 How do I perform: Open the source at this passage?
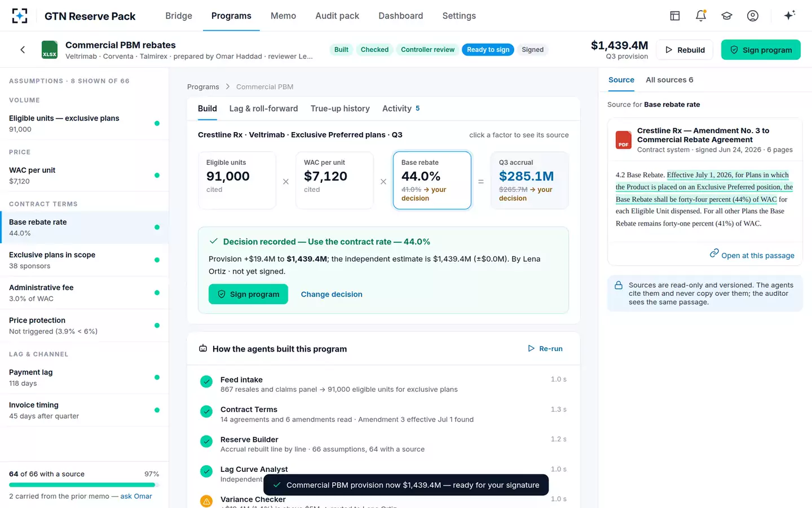pyautogui.click(x=752, y=255)
